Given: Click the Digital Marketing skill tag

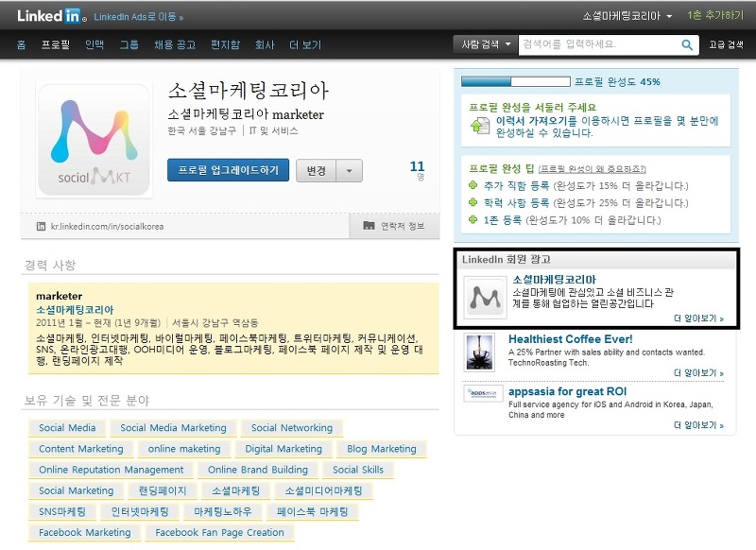Looking at the screenshot, I should (283, 449).
